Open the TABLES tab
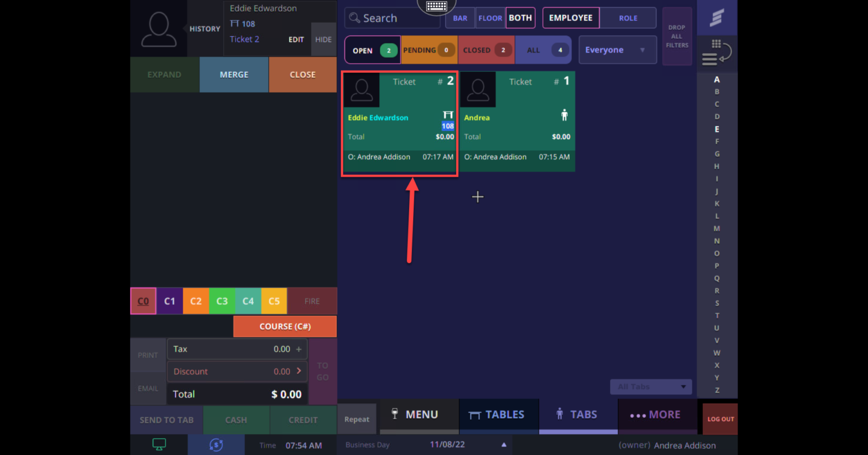Image resolution: width=868 pixels, height=455 pixels. click(497, 415)
